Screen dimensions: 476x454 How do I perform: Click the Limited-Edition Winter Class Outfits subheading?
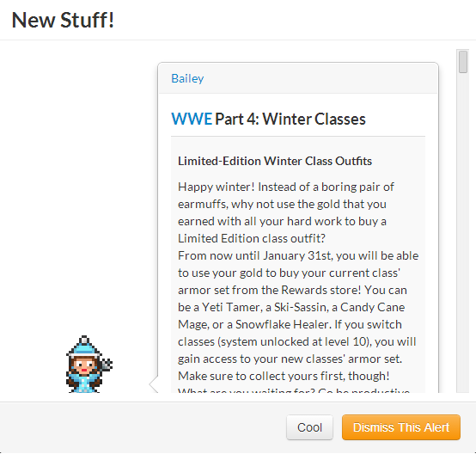(x=275, y=161)
